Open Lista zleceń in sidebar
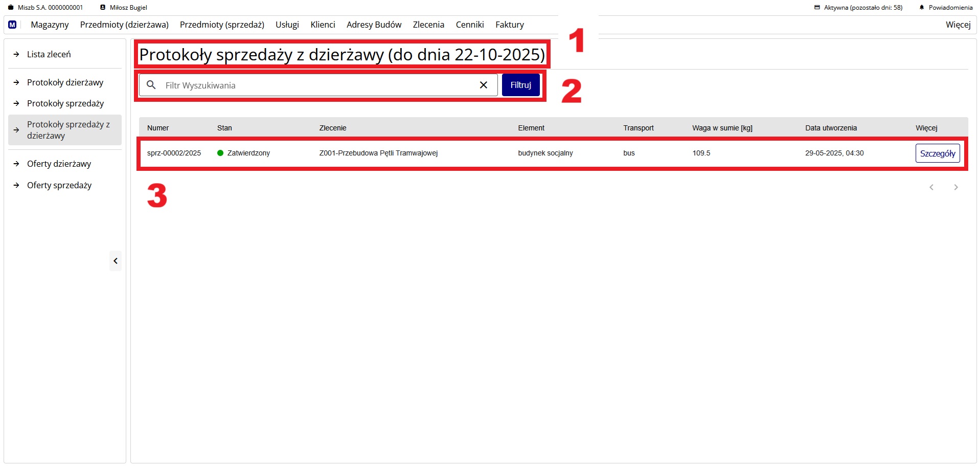This screenshot has height=467, width=980. [x=49, y=54]
